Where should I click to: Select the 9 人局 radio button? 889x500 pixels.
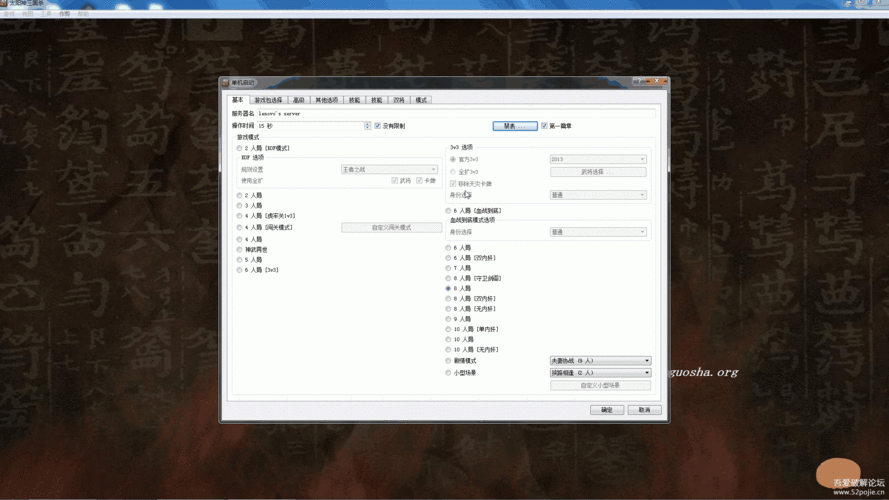coord(448,319)
